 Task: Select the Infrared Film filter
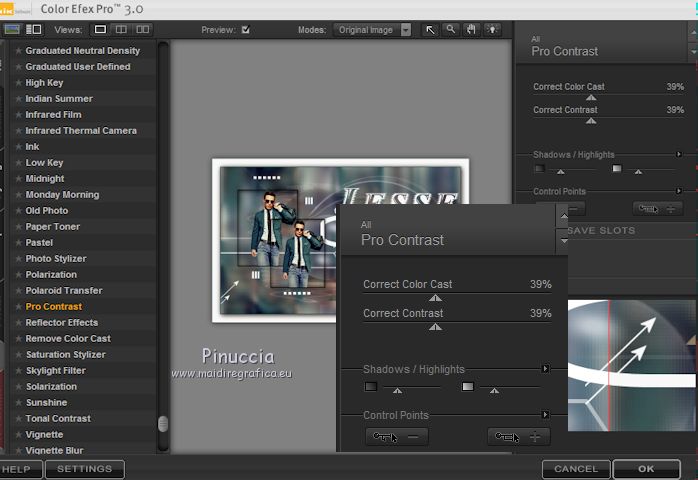pos(83,114)
